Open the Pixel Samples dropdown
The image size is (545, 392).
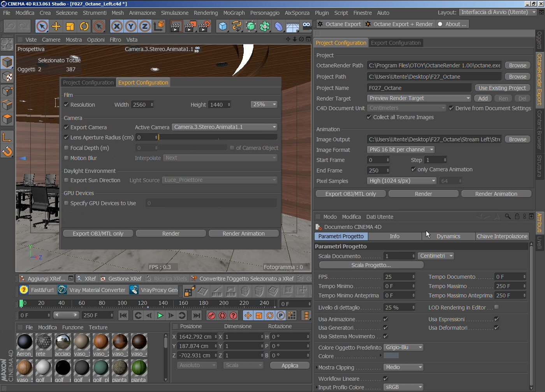[x=402, y=181]
